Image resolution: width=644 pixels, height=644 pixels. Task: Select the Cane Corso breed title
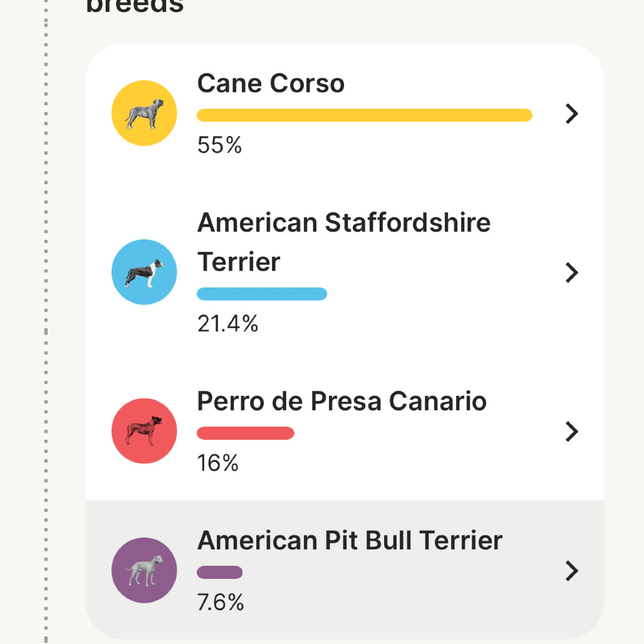[271, 83]
